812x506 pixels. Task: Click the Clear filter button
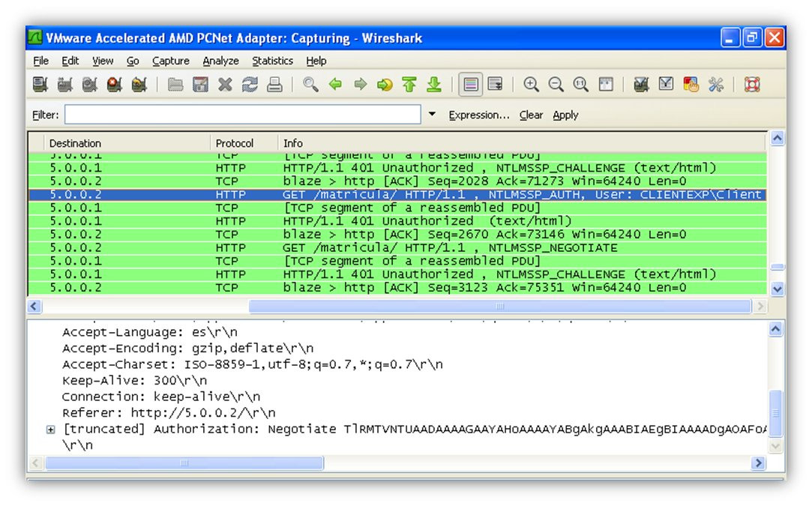[x=531, y=115]
